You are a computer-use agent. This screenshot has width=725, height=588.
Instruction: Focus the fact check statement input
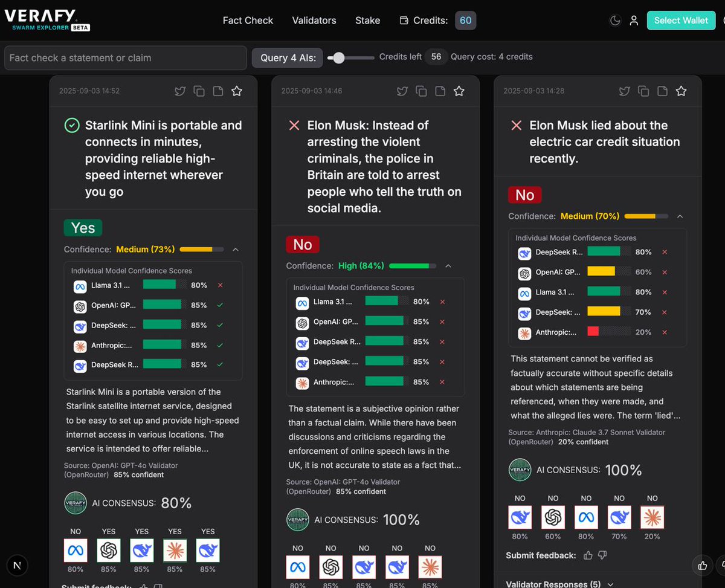[126, 57]
